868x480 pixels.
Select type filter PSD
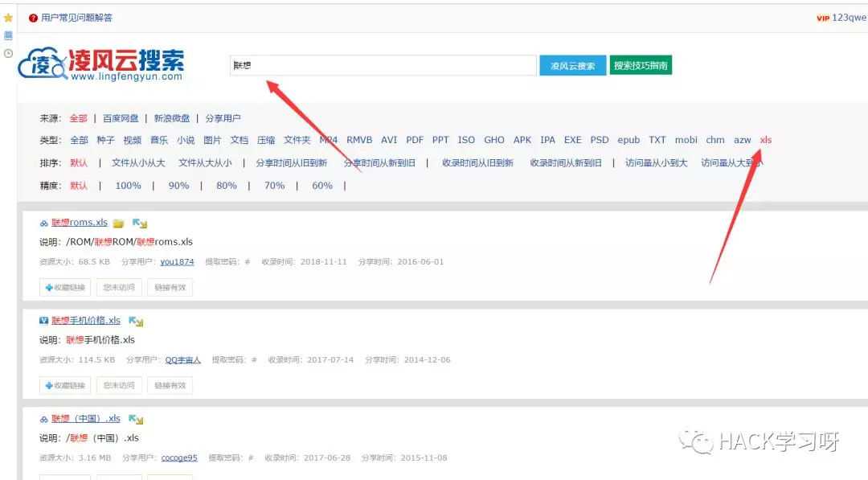pos(600,140)
